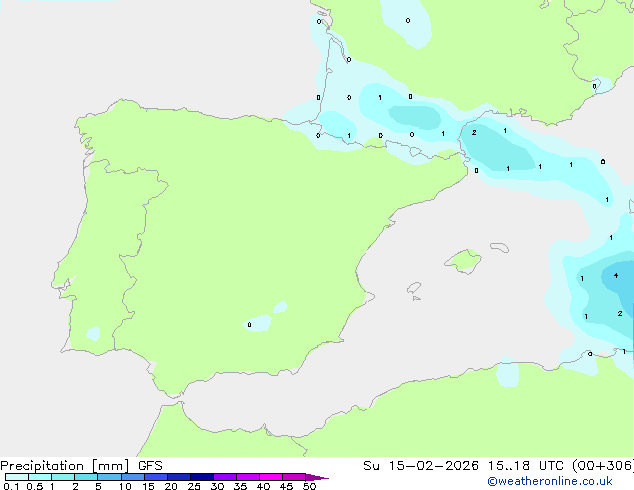Pick the purple swatch between 30 and 35
634x490 pixels.
(225, 477)
